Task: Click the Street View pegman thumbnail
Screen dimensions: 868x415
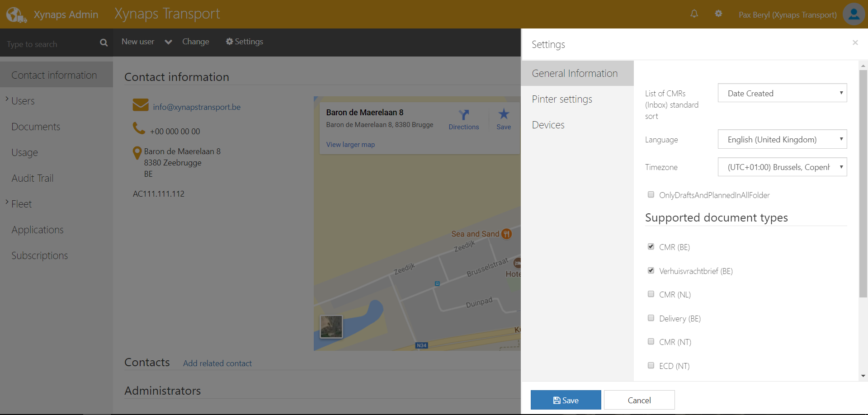Action: coord(331,326)
